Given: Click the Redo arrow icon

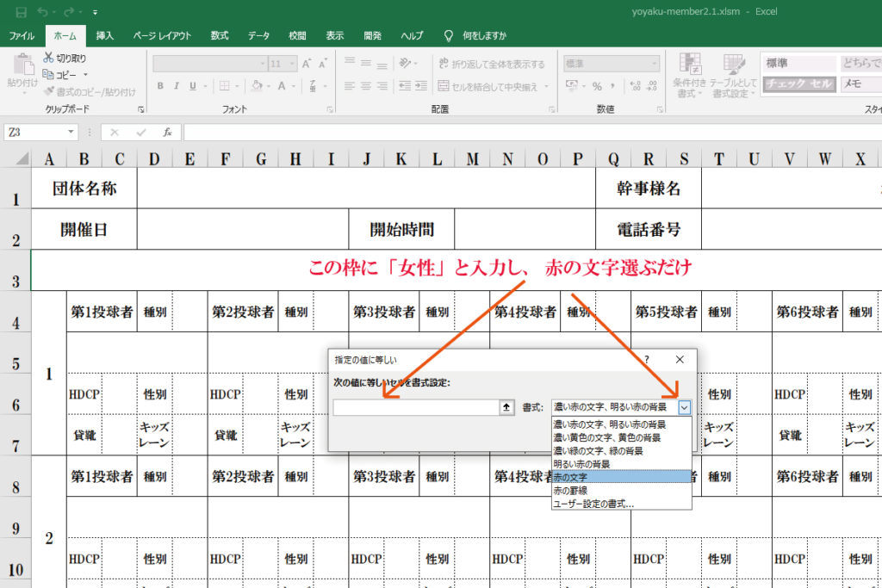Looking at the screenshot, I should pyautogui.click(x=69, y=12).
